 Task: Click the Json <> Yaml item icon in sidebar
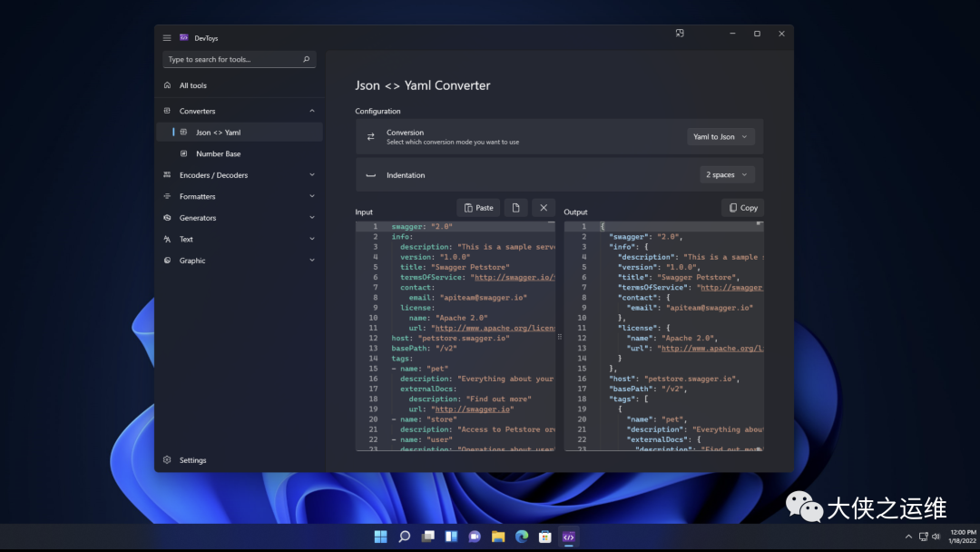(x=183, y=132)
